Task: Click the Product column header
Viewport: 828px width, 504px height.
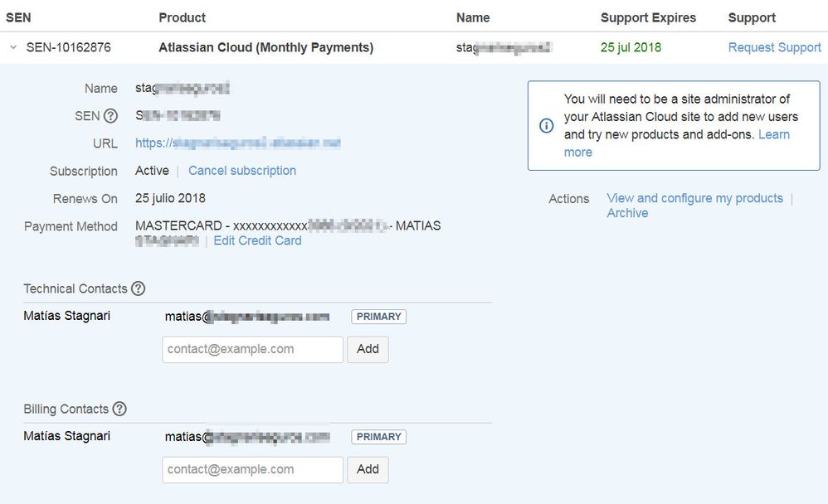Action: (x=183, y=17)
